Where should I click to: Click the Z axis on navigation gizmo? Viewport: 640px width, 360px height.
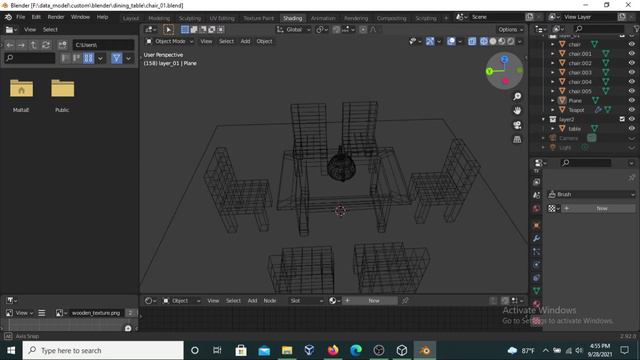[x=504, y=60]
